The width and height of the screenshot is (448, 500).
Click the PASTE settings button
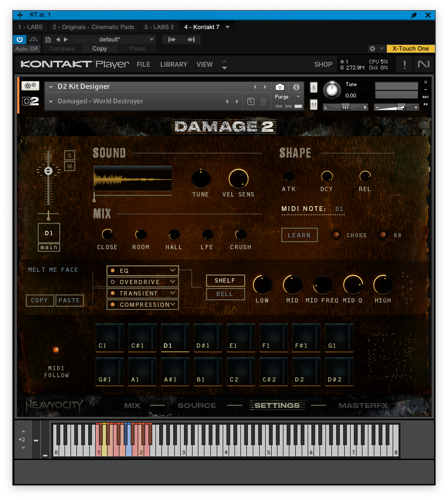click(69, 300)
